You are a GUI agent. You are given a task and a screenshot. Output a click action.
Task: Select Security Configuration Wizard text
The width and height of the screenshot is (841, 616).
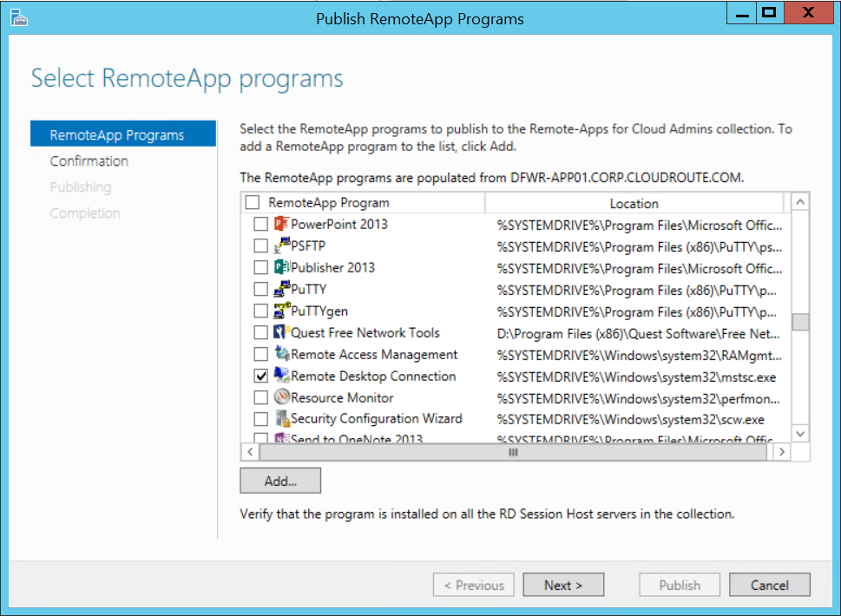tap(376, 418)
